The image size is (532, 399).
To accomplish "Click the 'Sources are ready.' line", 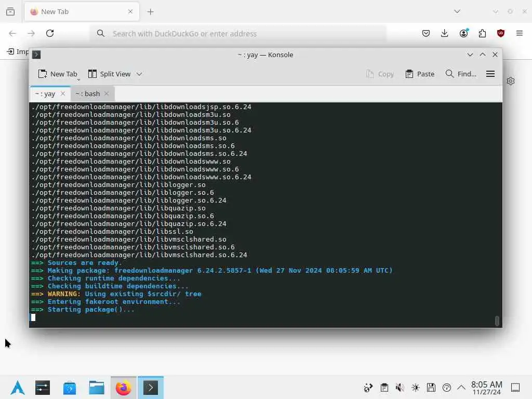I will pyautogui.click(x=76, y=263).
